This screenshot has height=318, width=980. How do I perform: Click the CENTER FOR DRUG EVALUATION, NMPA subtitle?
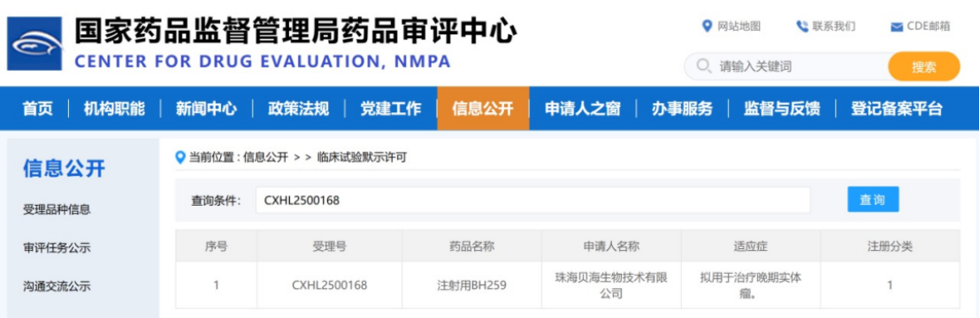click(x=263, y=62)
